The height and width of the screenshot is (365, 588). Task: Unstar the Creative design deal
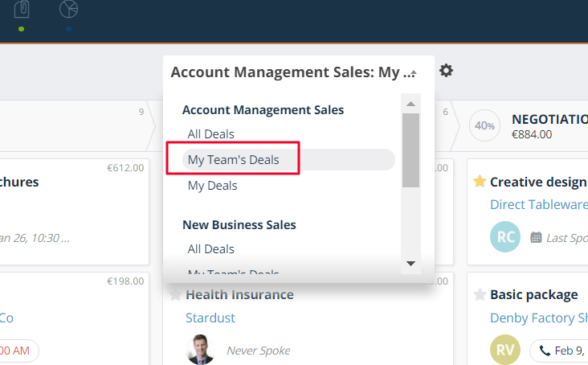(480, 182)
